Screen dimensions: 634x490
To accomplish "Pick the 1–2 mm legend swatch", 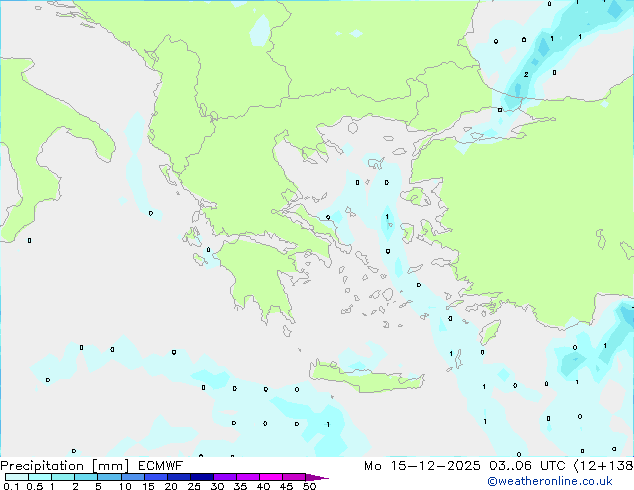I will [x=63, y=477].
